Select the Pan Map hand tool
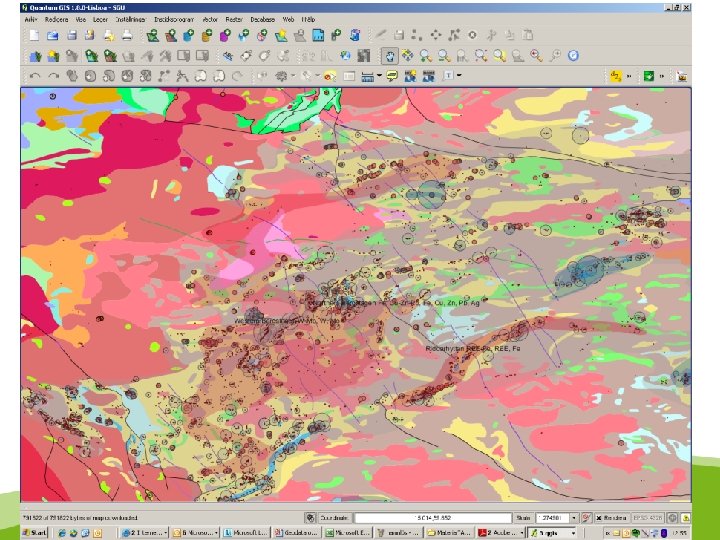 tap(390, 55)
